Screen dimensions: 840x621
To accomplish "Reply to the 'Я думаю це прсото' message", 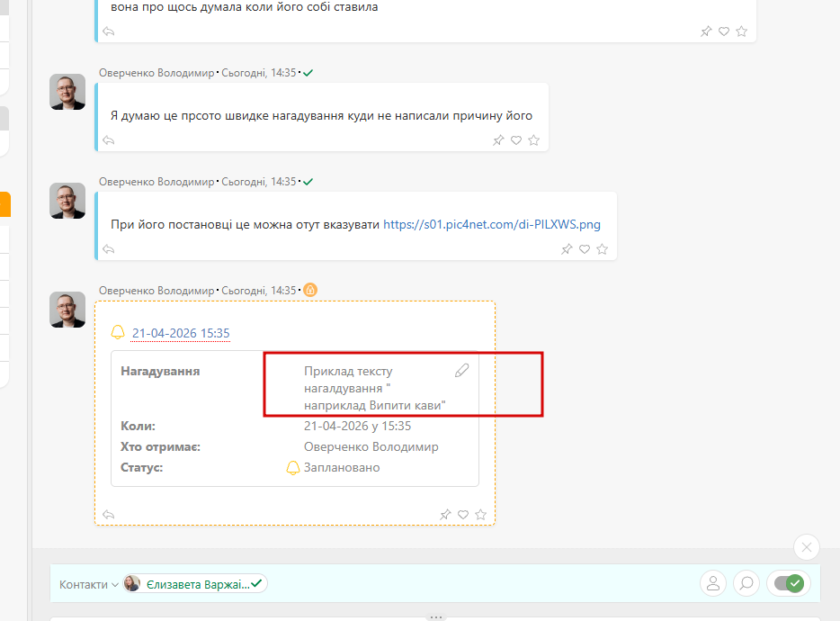I will click(109, 140).
